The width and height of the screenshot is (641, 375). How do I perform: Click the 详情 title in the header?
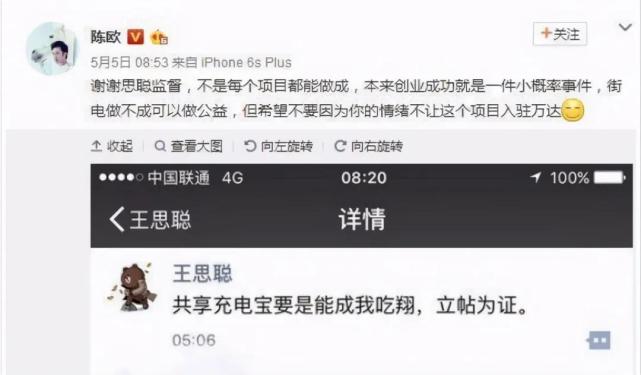362,219
